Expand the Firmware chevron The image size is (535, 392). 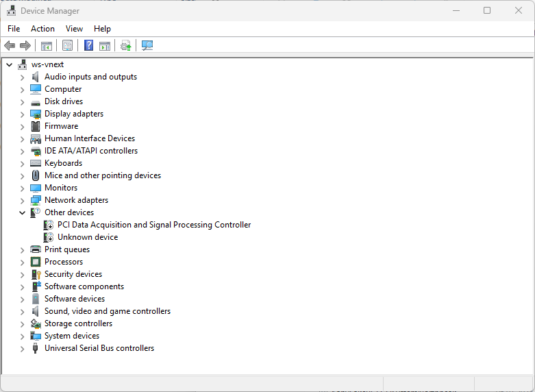click(22, 127)
